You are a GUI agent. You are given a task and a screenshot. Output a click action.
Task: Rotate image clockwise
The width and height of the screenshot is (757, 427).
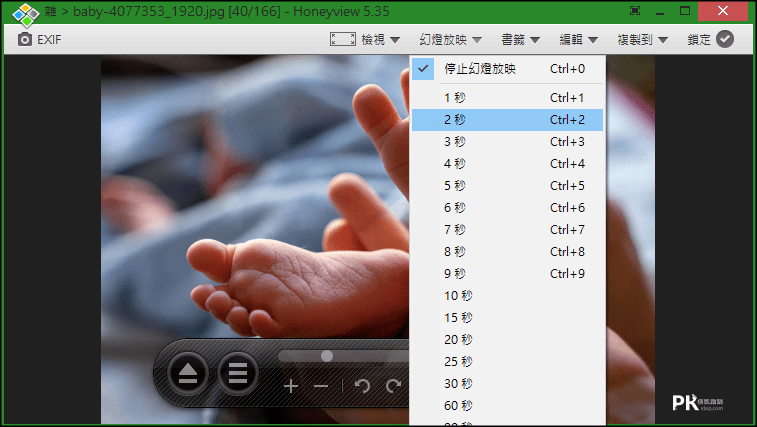(393, 386)
